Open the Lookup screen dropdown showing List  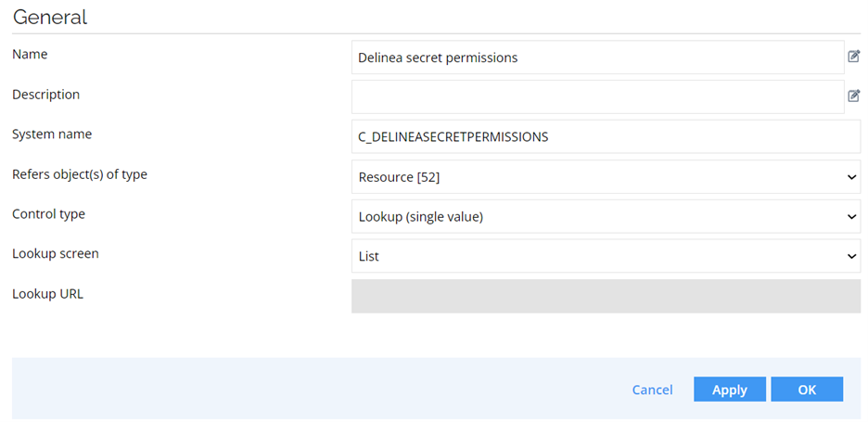(x=606, y=256)
